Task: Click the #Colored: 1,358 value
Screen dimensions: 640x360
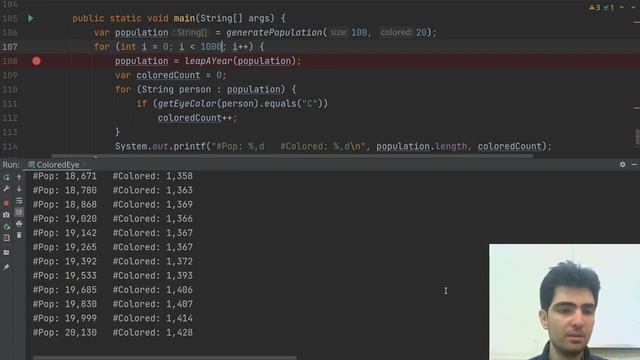Action: pyautogui.click(x=153, y=176)
